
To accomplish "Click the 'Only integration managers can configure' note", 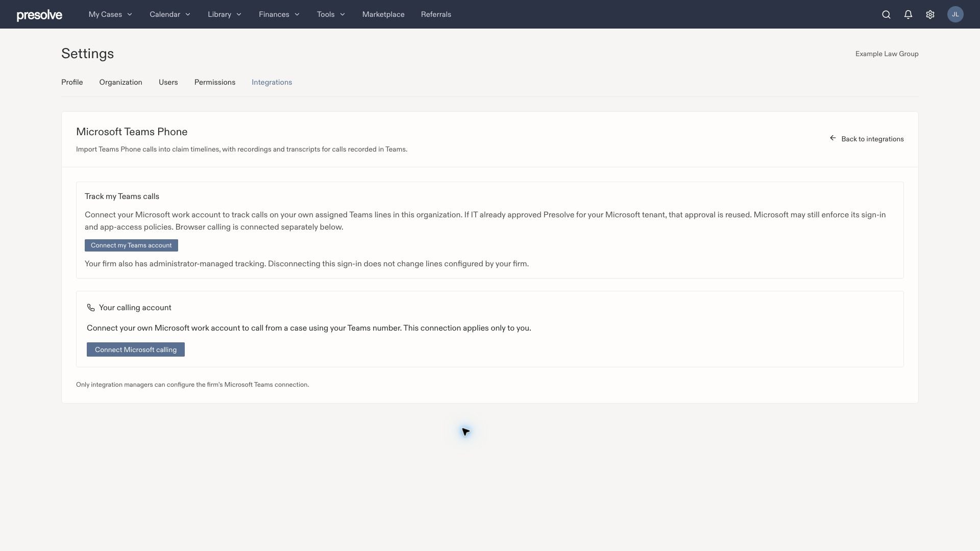I will click(x=192, y=385).
